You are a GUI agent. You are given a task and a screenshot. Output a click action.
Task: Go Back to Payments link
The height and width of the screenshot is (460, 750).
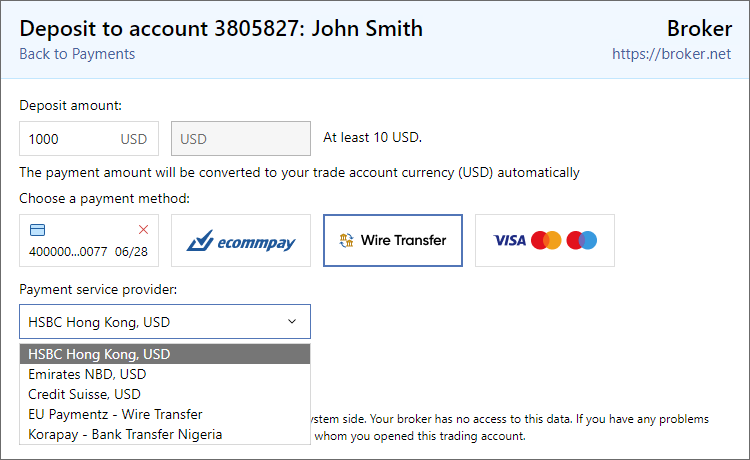pyautogui.click(x=77, y=54)
